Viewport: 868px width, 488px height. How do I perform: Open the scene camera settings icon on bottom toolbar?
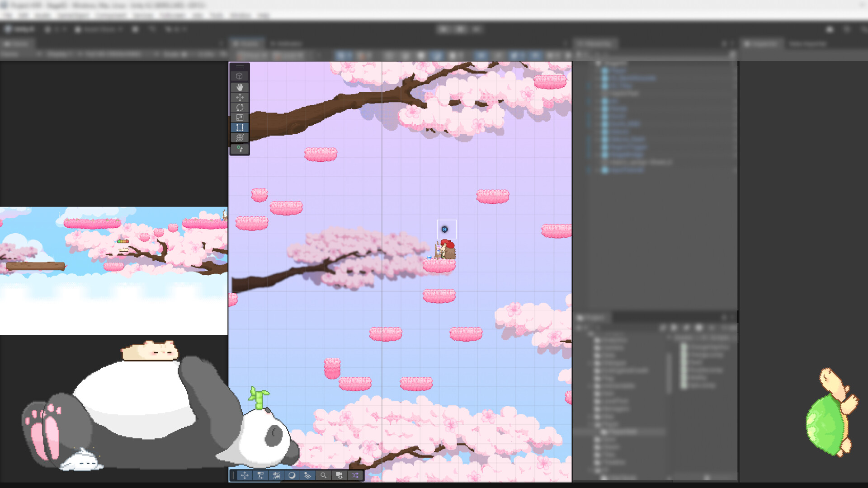tap(340, 476)
